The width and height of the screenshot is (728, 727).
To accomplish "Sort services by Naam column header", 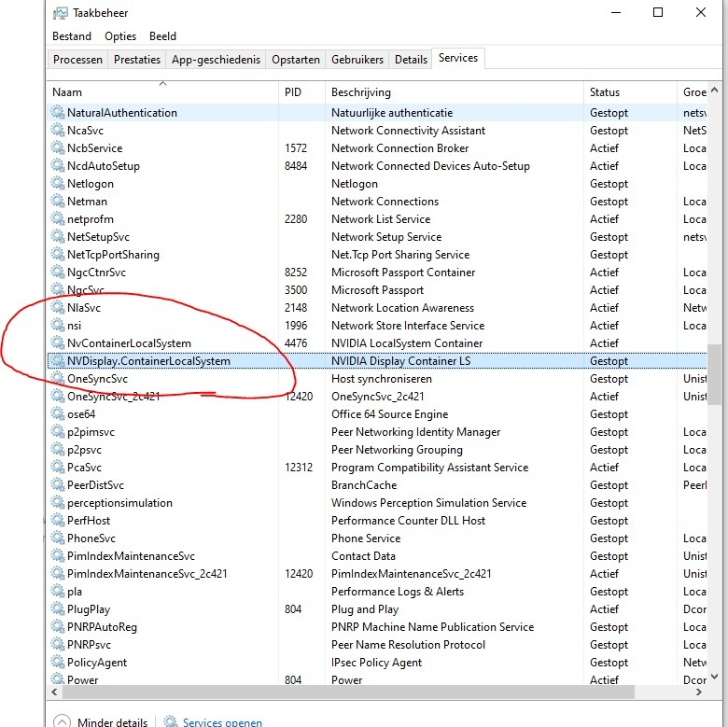I will pyautogui.click(x=162, y=91).
